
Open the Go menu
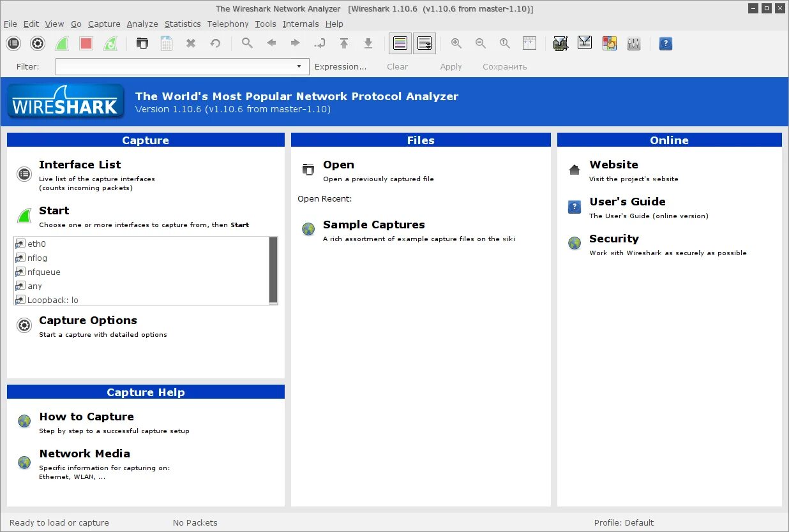[76, 24]
